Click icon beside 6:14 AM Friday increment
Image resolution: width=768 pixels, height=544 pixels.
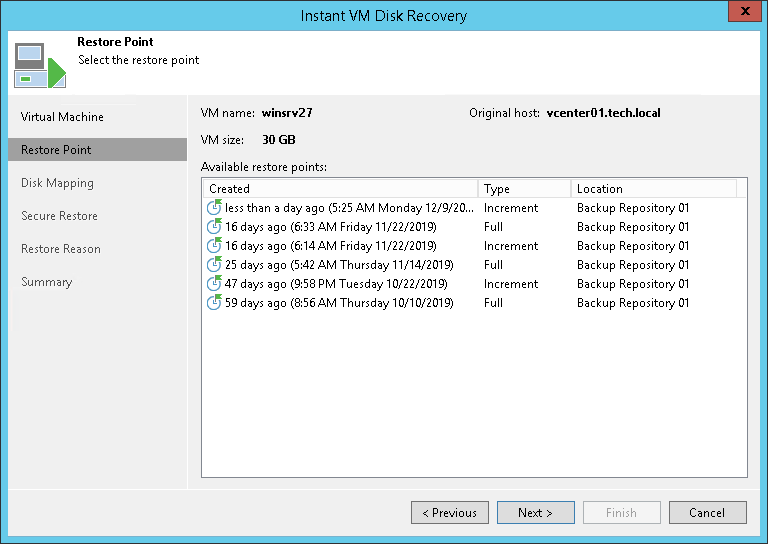tap(214, 246)
